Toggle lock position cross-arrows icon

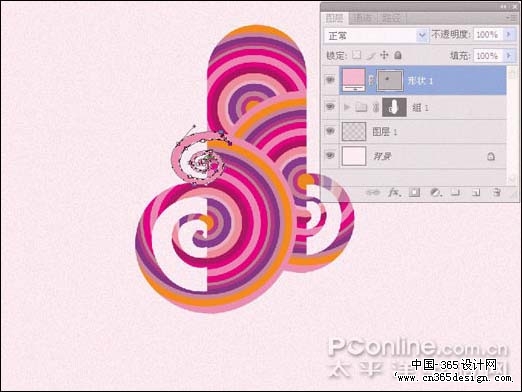pyautogui.click(x=384, y=55)
